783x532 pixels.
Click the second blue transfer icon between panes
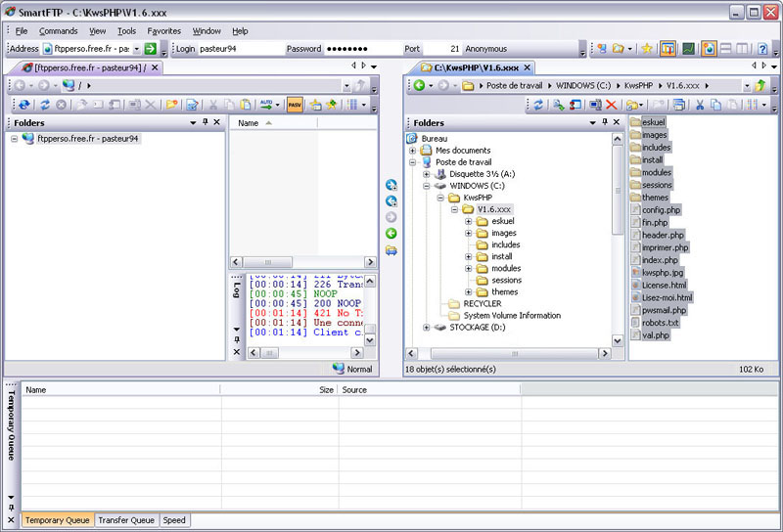[391, 201]
